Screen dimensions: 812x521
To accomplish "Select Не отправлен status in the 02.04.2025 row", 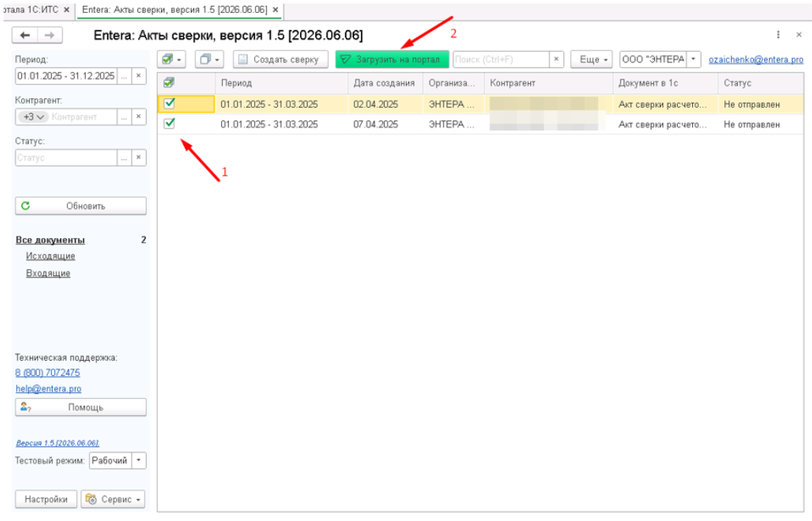I will point(761,104).
